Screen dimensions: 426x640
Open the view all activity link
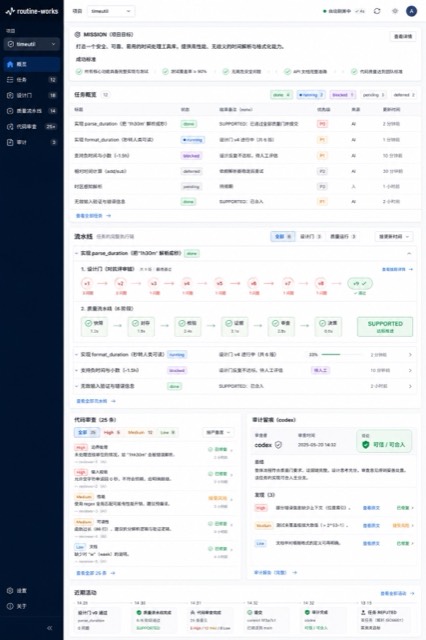click(x=397, y=593)
